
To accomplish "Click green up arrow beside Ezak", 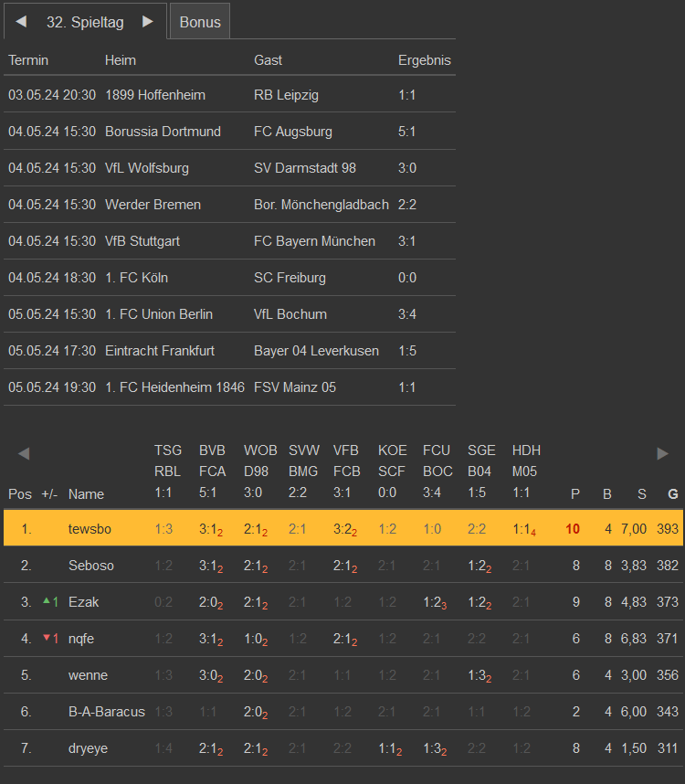I will point(47,601).
